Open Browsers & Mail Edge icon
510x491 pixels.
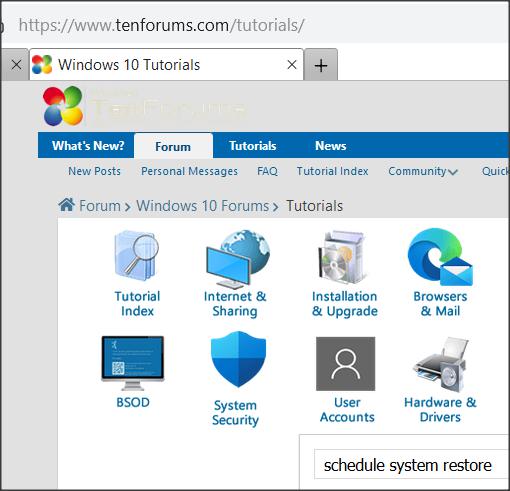440,257
